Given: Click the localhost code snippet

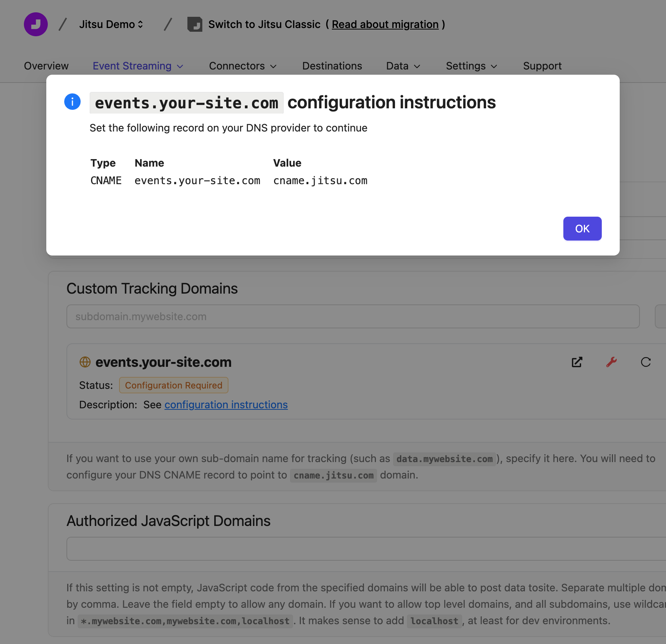Looking at the screenshot, I should [434, 621].
